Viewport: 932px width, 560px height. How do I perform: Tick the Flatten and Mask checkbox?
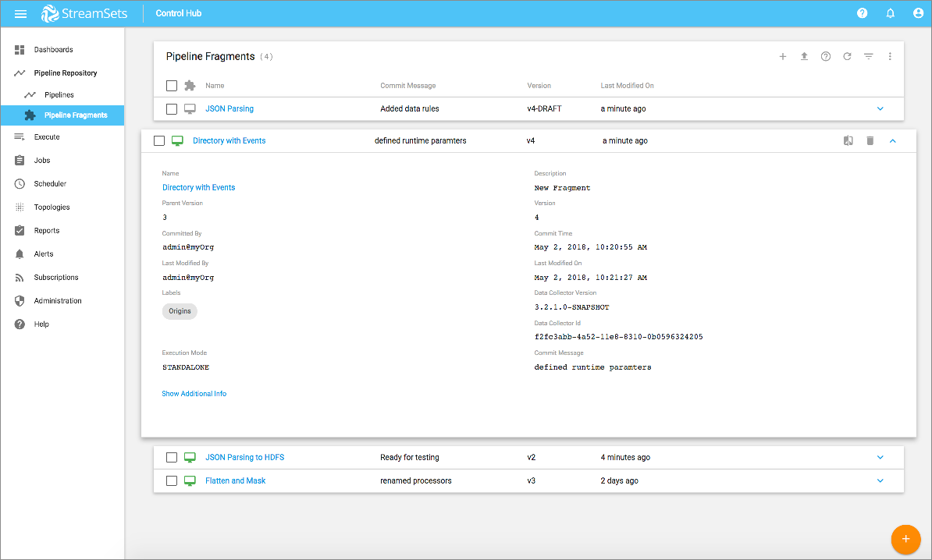point(172,481)
